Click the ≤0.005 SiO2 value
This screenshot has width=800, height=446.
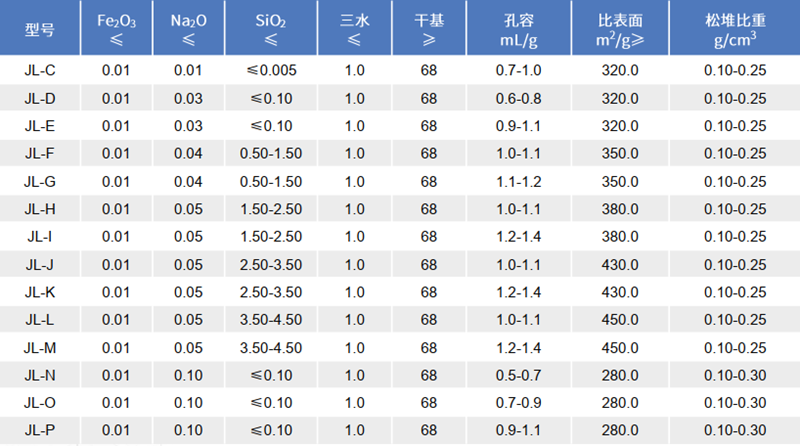271,70
